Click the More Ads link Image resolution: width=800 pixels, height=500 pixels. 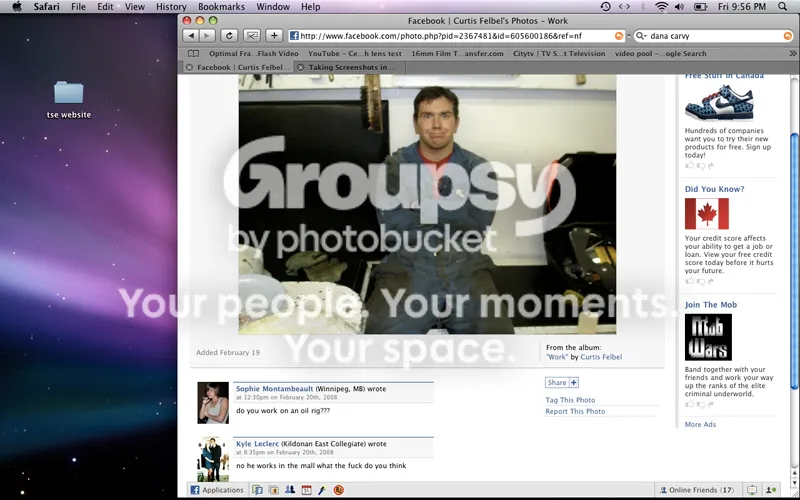(700, 424)
